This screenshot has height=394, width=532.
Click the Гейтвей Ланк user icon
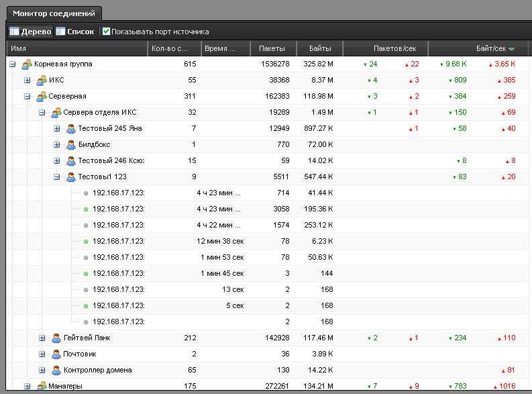pos(56,338)
